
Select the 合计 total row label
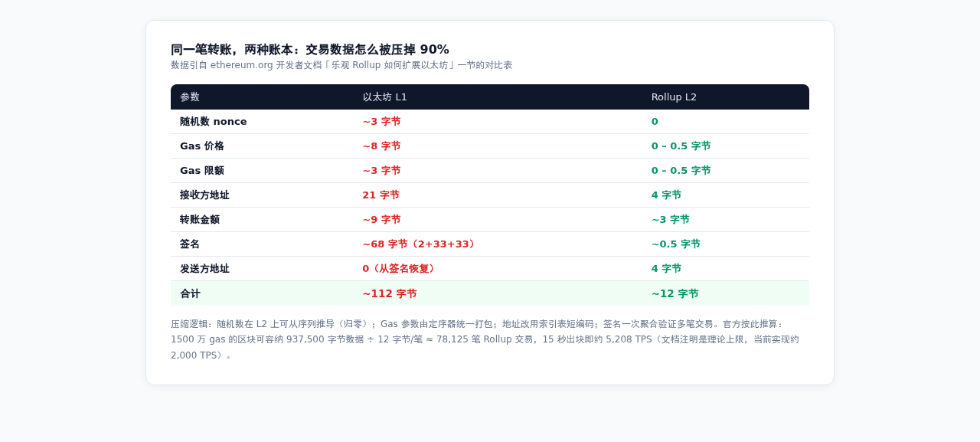190,294
